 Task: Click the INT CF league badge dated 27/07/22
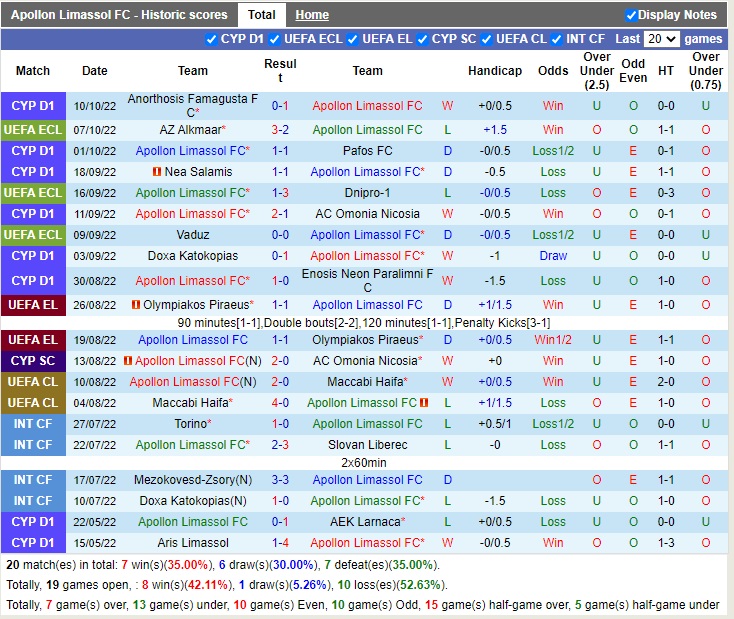tap(32, 424)
